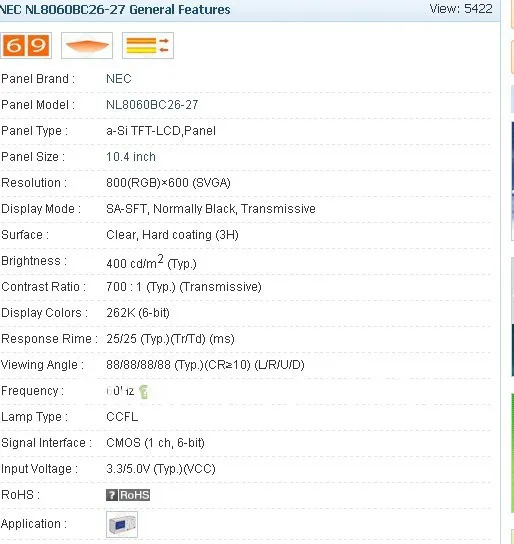Image resolution: width=514 pixels, height=544 pixels.
Task: Select the 10.4 inch panel size value
Action: coord(131,157)
